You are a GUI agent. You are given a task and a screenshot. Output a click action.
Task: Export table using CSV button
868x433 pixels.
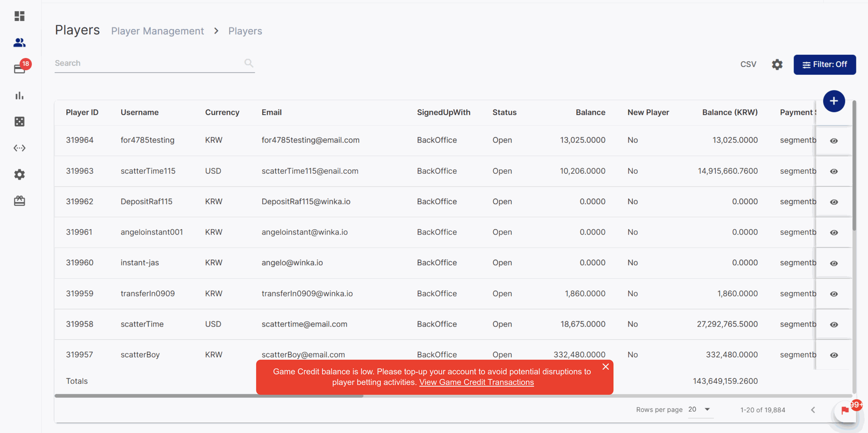(x=748, y=64)
